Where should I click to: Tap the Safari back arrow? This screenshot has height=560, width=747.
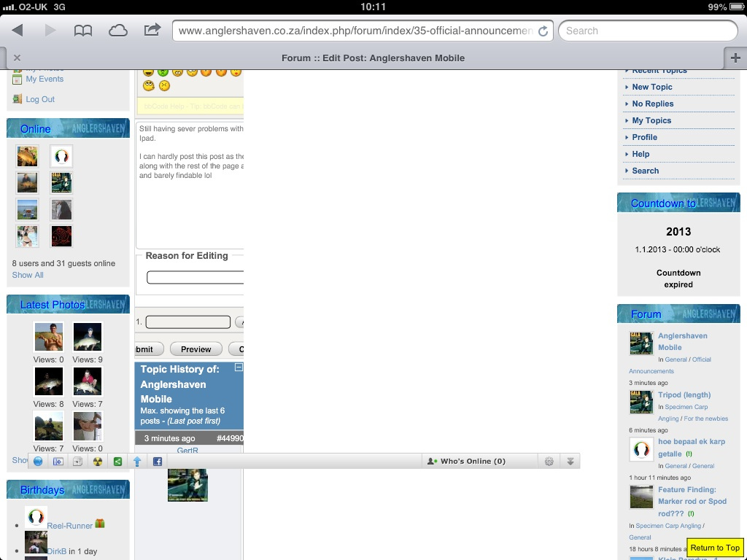[18, 31]
